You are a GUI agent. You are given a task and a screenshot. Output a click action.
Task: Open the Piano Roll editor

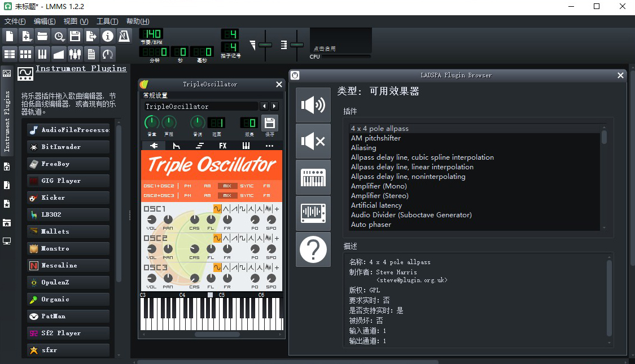(42, 54)
